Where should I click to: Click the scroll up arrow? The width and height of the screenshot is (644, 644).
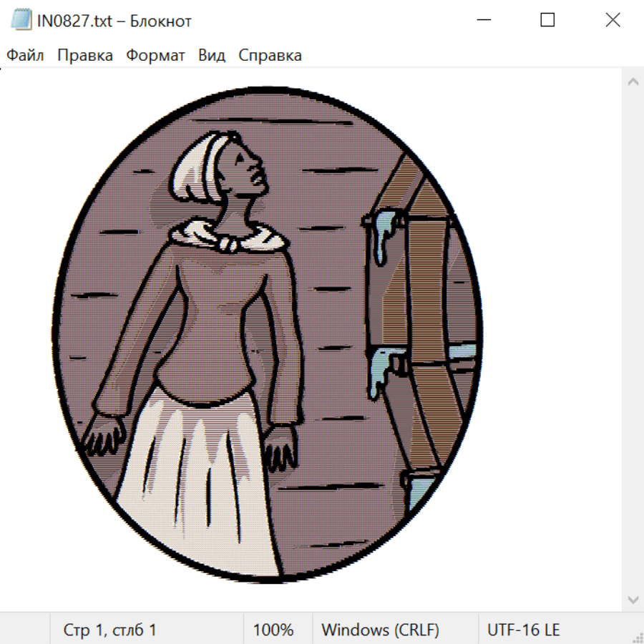[x=633, y=82]
